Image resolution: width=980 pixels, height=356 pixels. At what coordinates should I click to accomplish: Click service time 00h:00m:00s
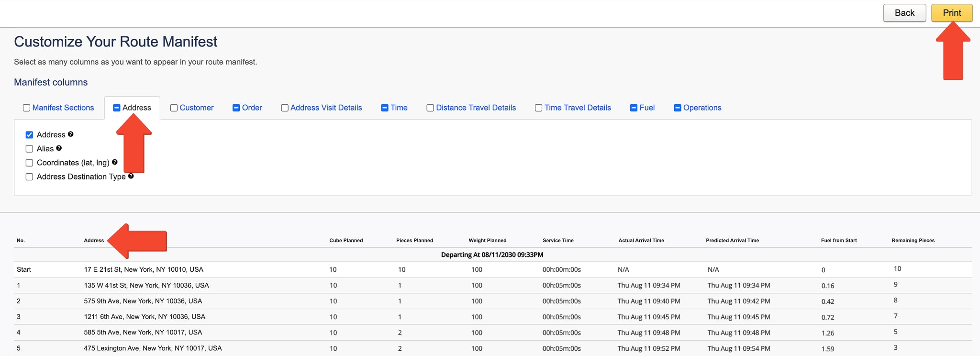[562, 269]
